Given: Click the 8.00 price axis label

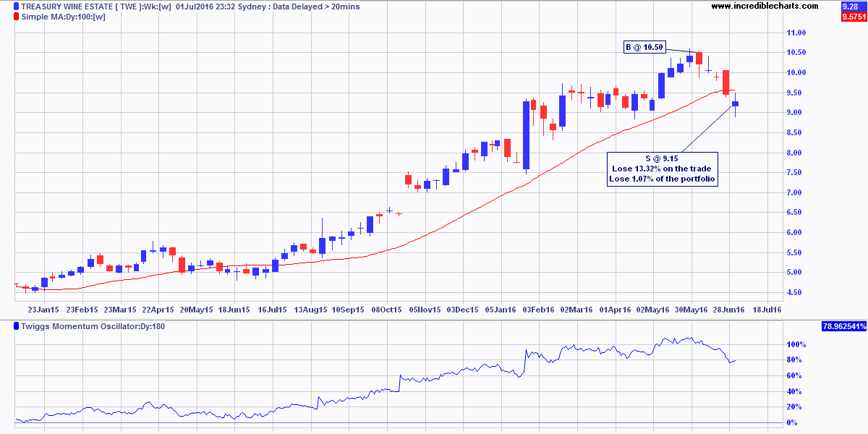Looking at the screenshot, I should pyautogui.click(x=796, y=153).
